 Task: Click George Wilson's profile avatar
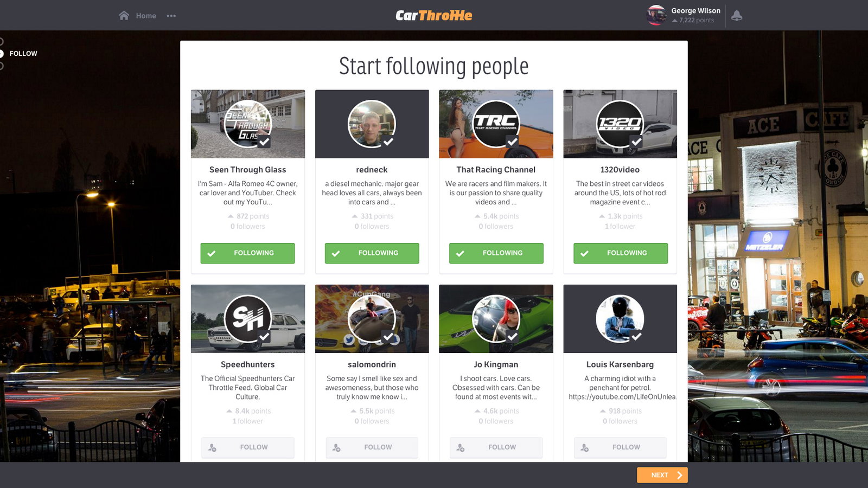pyautogui.click(x=656, y=15)
